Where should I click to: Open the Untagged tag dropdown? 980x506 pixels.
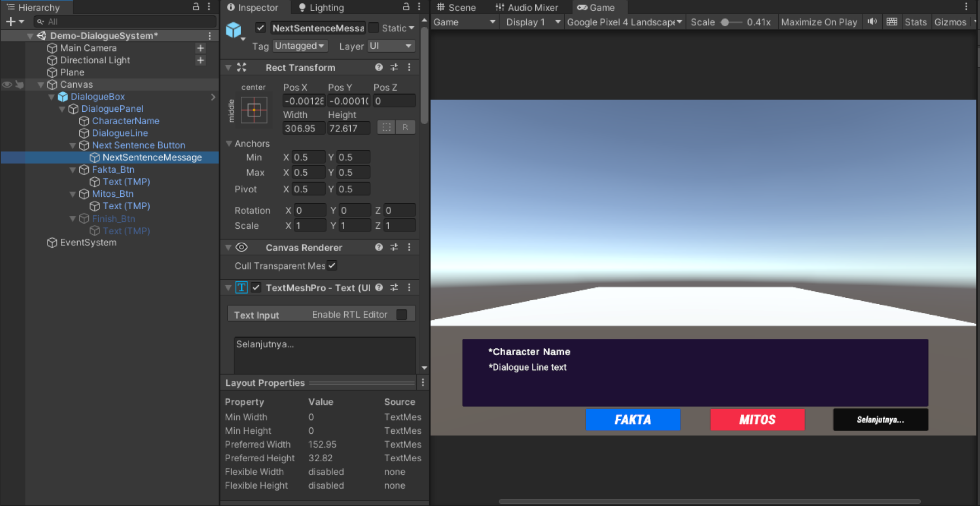299,46
